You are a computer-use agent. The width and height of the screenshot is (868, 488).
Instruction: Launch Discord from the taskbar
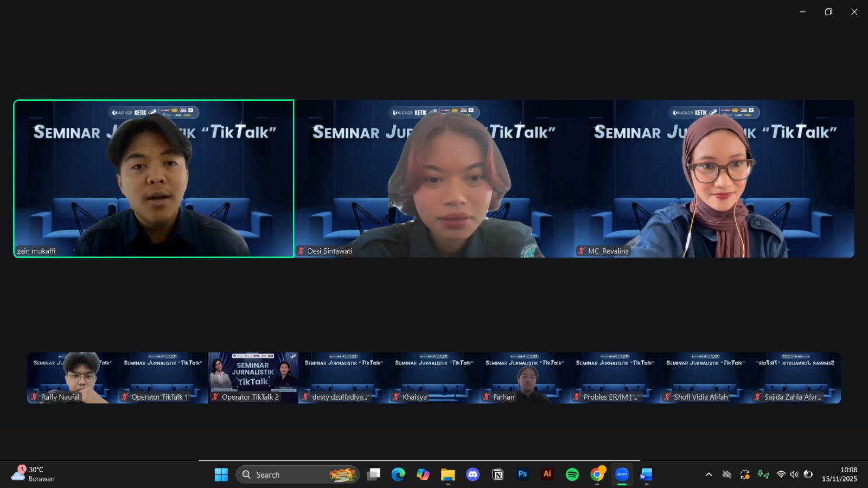click(x=473, y=474)
